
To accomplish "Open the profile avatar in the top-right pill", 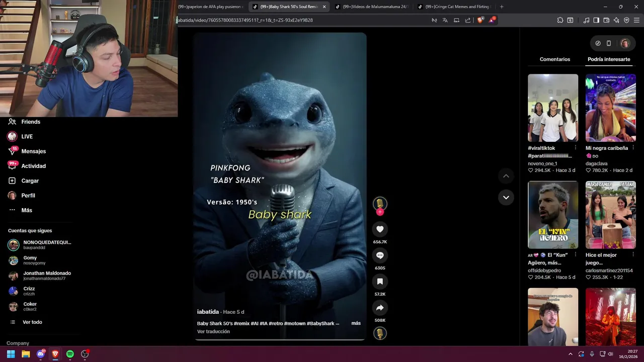I will coord(625,43).
